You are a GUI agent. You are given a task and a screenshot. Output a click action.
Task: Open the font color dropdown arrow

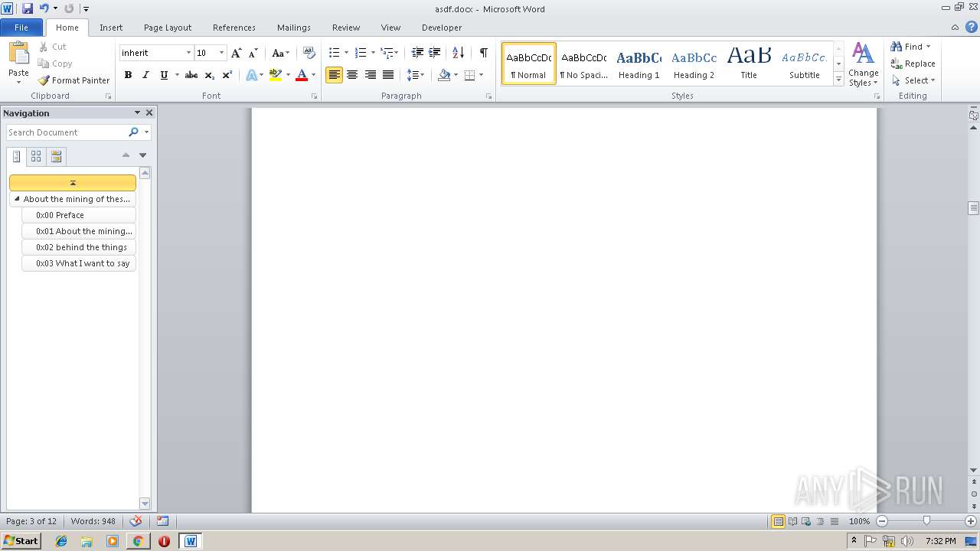[313, 75]
